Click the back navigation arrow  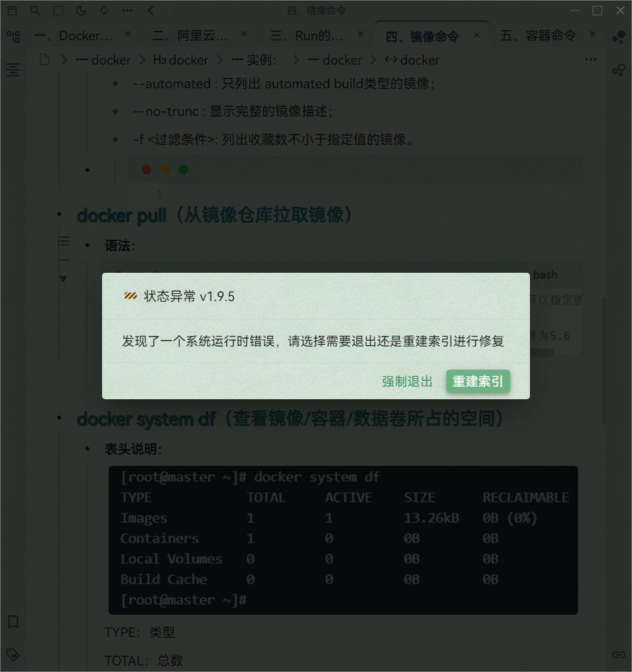[149, 11]
